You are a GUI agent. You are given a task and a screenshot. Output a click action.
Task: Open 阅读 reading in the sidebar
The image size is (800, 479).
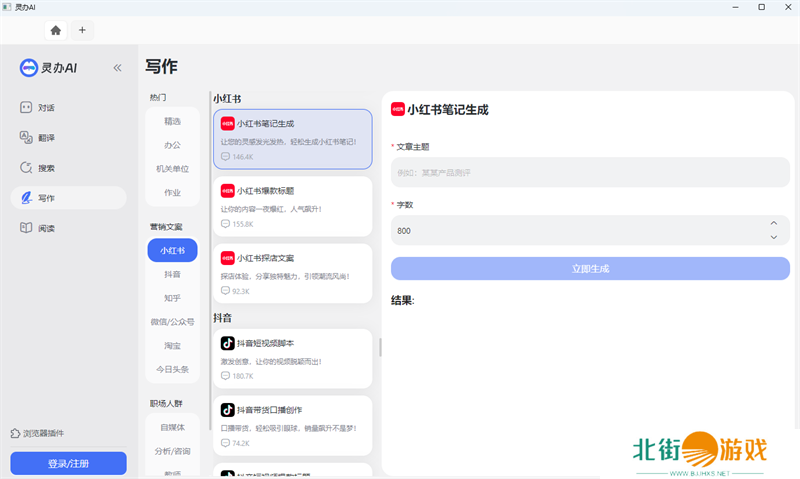46,228
